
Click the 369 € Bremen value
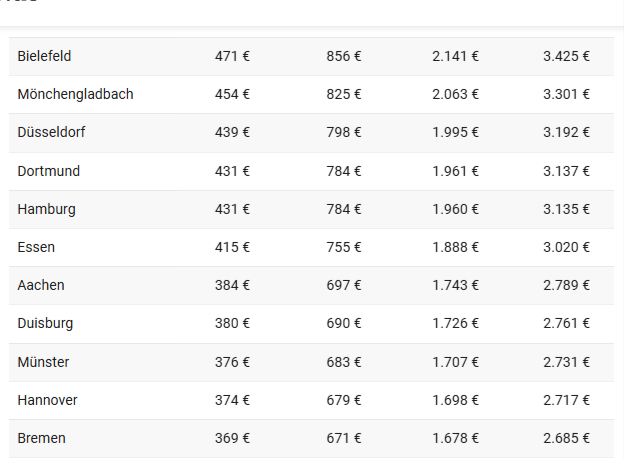(x=232, y=438)
